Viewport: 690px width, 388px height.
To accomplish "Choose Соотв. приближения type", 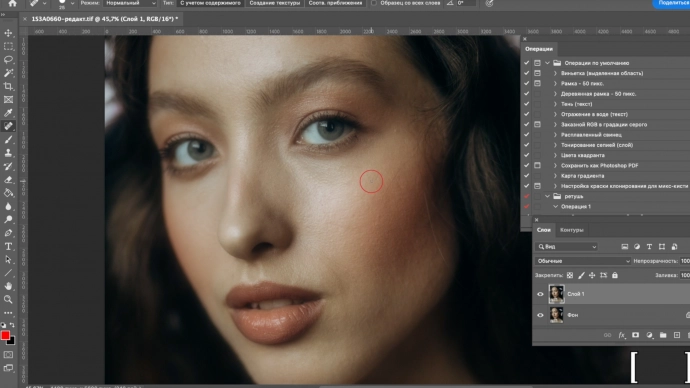I will (x=335, y=3).
